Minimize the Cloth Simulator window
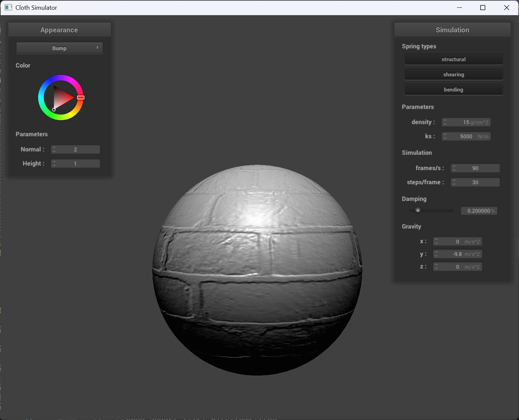 [x=459, y=7]
